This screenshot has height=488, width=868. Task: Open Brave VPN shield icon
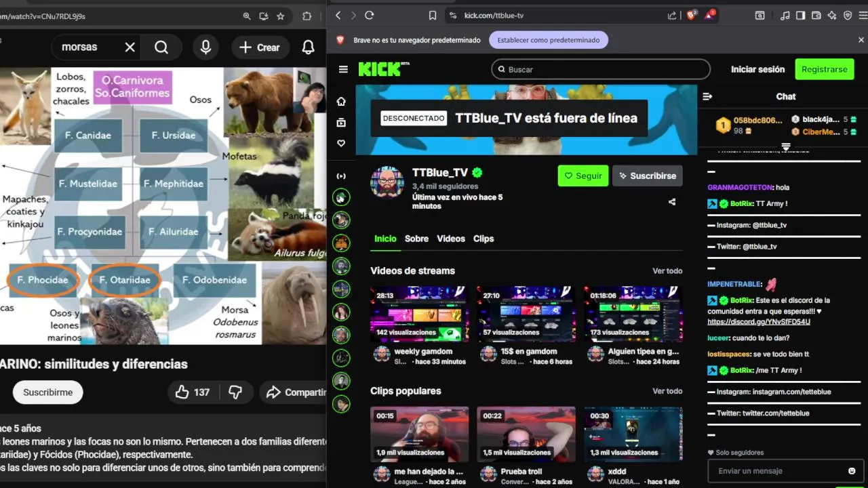pyautogui.click(x=848, y=15)
